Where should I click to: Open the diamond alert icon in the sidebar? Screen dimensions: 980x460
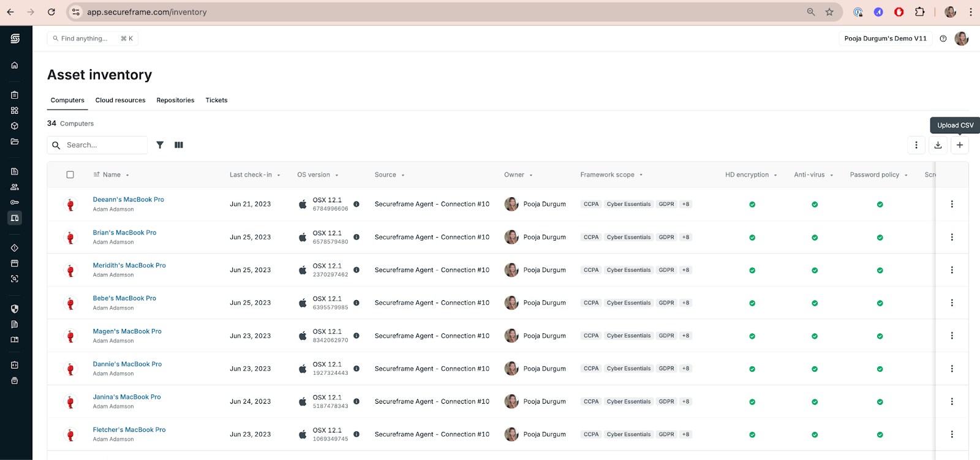tap(15, 248)
